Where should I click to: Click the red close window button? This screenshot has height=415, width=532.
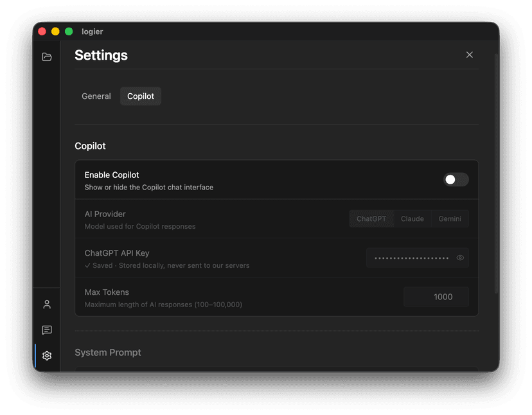[x=42, y=31]
